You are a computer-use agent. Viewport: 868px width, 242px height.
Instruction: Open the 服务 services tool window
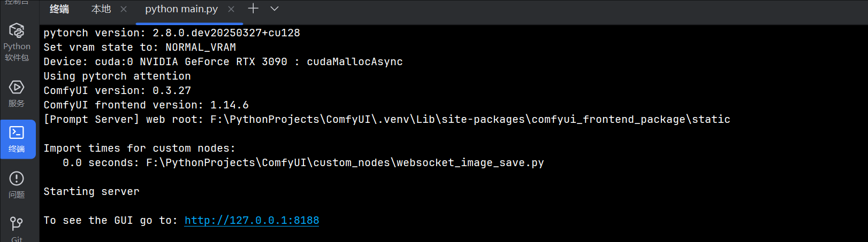click(x=17, y=94)
